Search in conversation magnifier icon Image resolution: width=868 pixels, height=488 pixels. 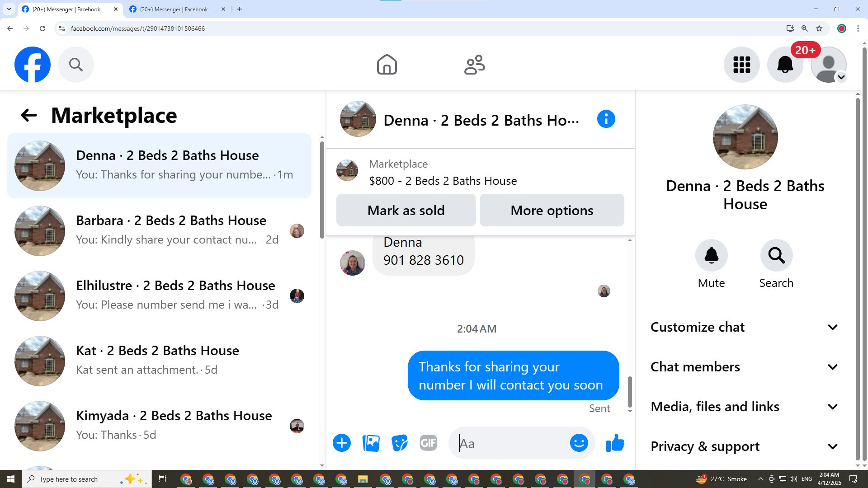(x=777, y=255)
